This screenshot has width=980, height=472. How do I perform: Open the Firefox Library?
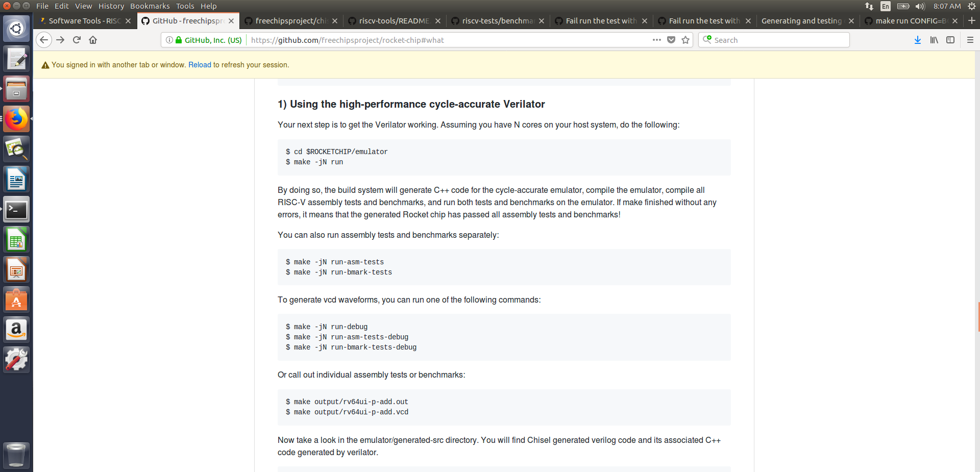[x=934, y=40]
